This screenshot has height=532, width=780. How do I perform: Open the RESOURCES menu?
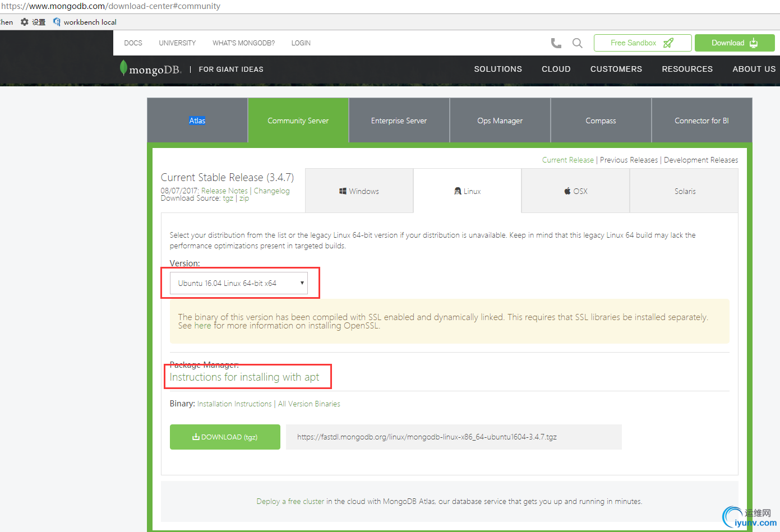[687, 69]
